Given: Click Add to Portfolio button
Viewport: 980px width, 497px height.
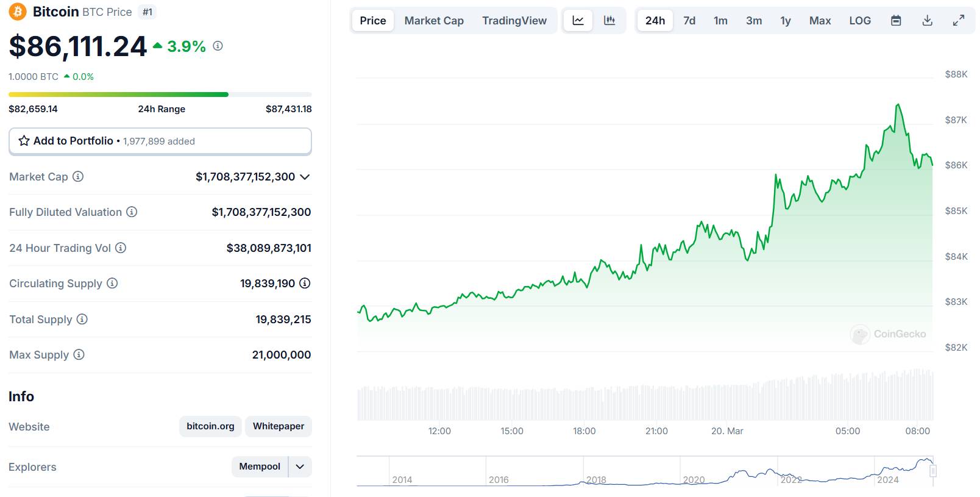Looking at the screenshot, I should [160, 141].
